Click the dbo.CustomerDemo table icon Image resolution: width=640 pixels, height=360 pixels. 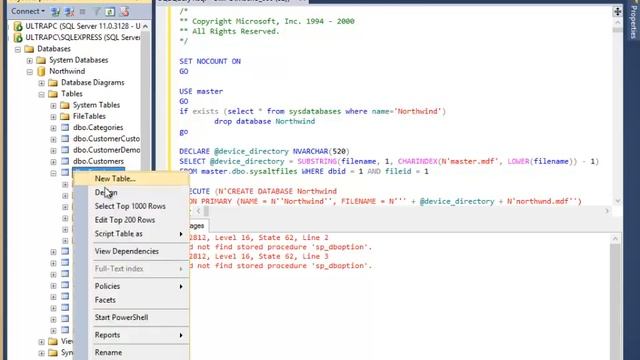[x=65, y=150]
